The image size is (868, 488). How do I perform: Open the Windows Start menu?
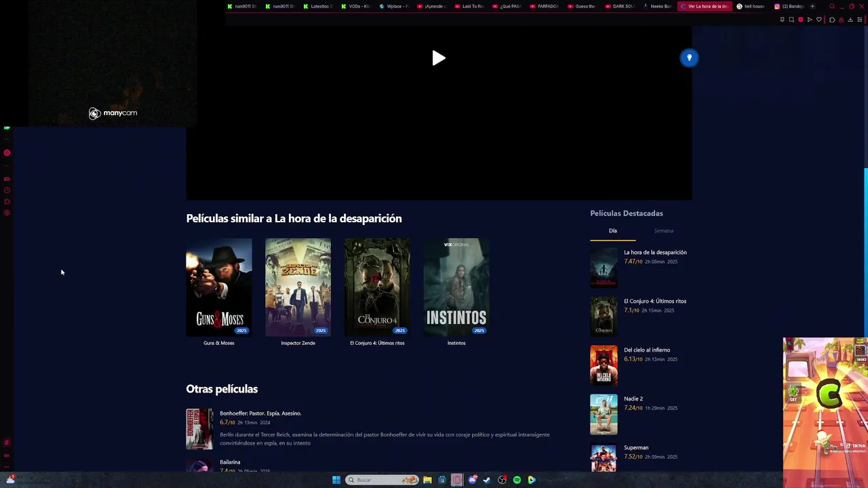[336, 480]
